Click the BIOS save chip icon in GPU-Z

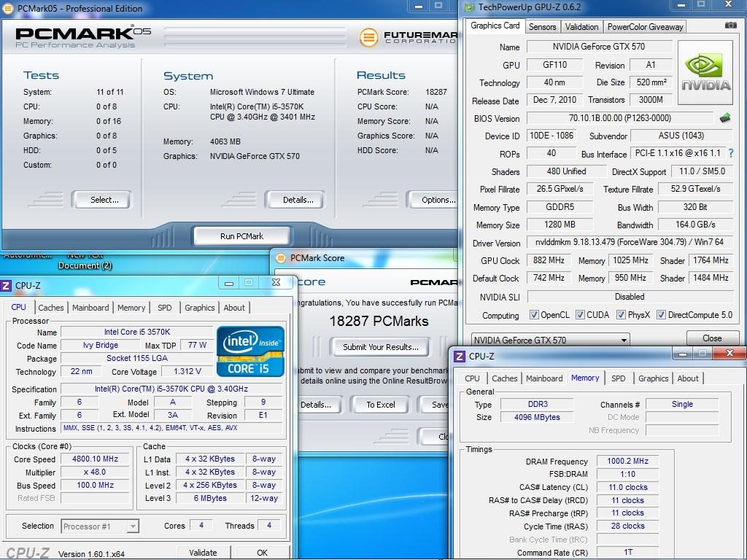click(x=725, y=118)
